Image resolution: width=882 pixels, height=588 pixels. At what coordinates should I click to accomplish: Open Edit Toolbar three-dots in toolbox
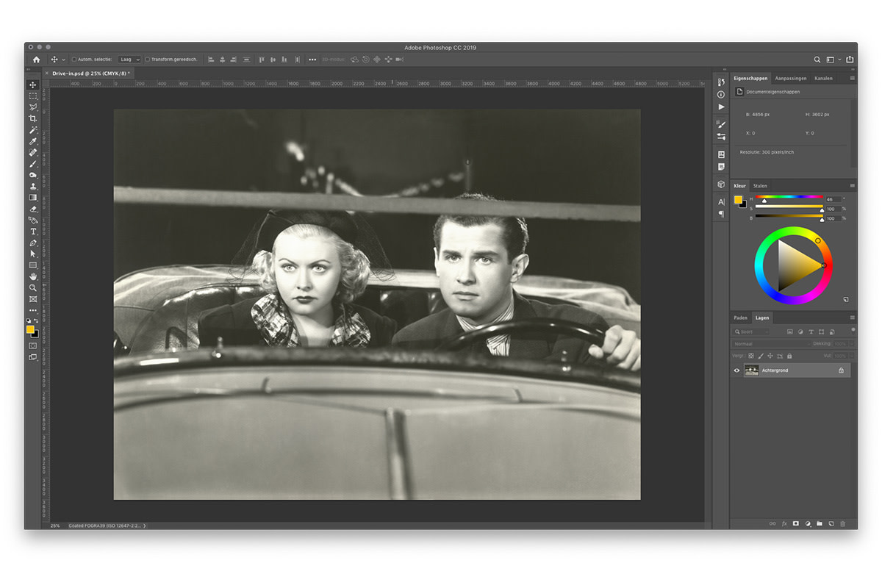33,311
